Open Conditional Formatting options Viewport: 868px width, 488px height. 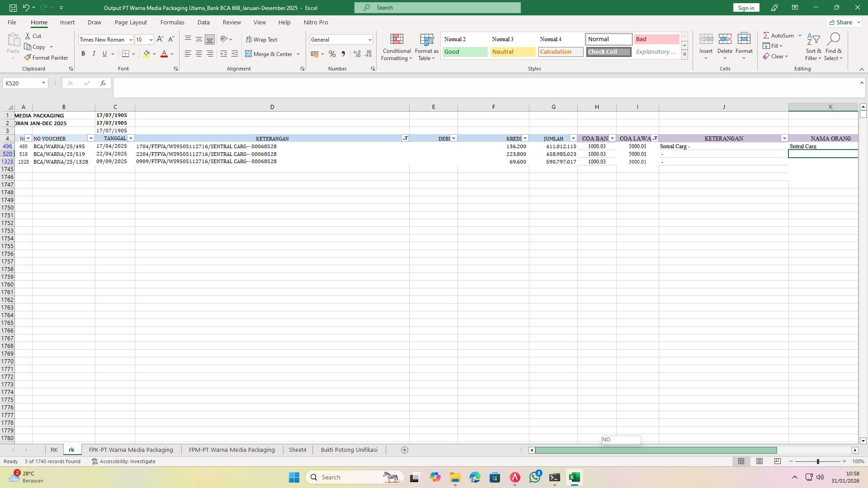(396, 47)
